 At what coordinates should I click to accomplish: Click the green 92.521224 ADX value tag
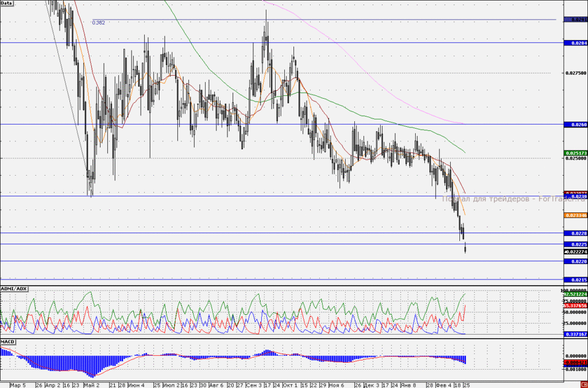(575, 294)
